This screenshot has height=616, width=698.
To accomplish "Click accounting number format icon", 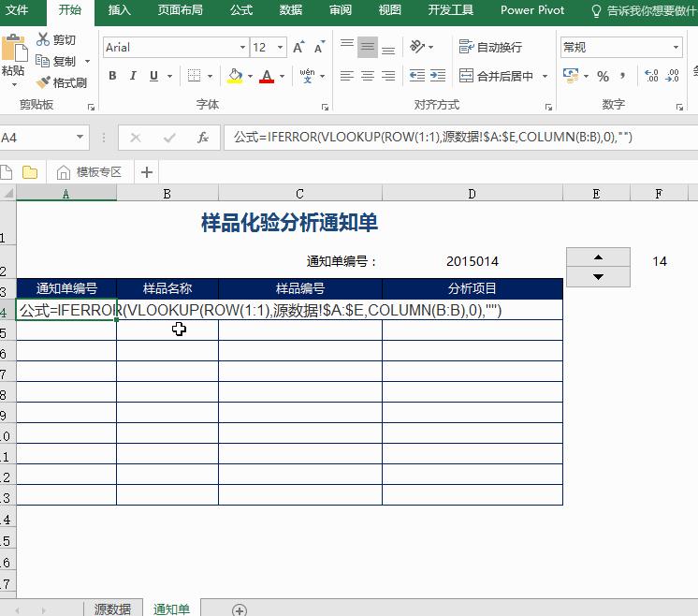I will (x=571, y=76).
